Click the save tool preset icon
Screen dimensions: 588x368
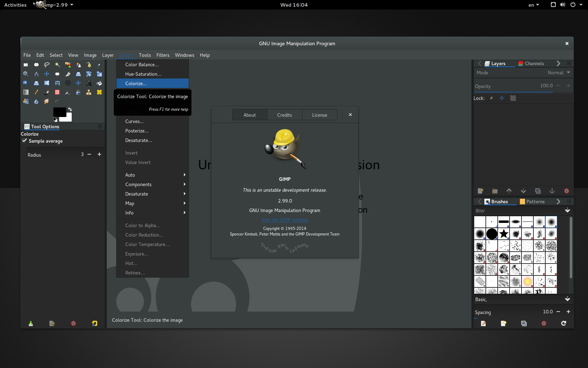[x=31, y=323]
